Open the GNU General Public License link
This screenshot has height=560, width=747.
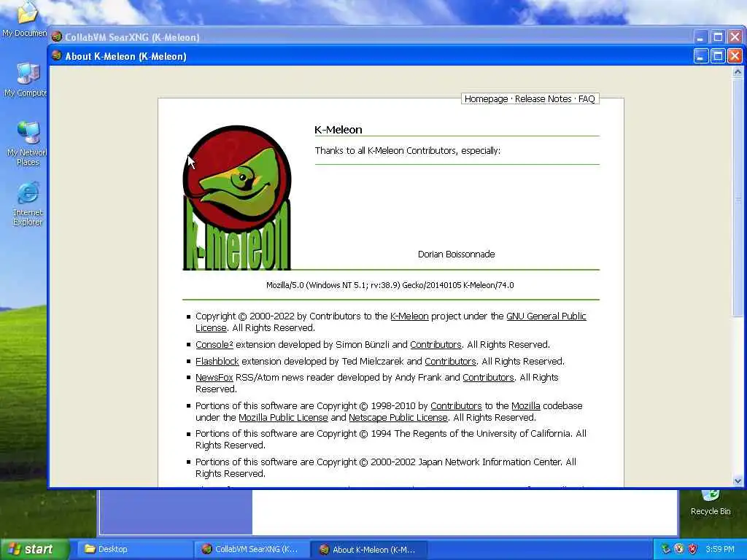click(546, 316)
